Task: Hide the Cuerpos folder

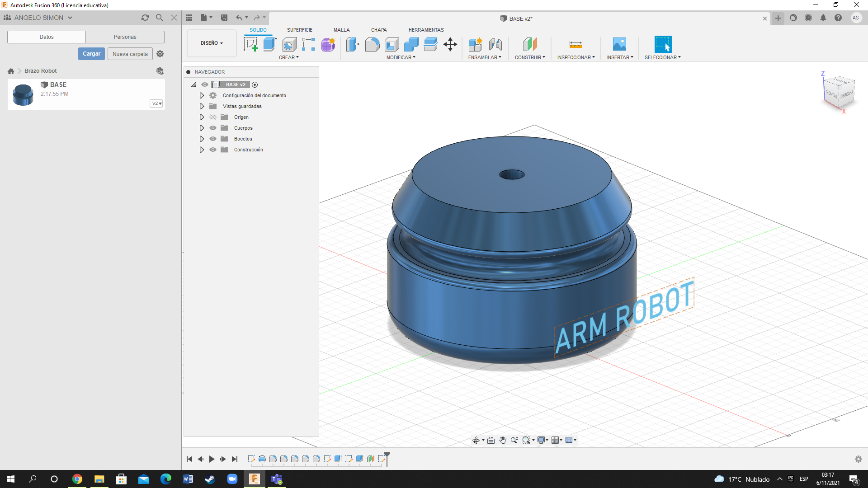Action: click(213, 128)
